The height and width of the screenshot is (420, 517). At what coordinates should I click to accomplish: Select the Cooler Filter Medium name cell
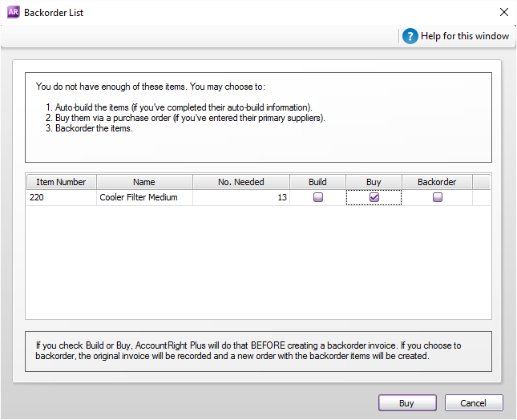coord(144,197)
